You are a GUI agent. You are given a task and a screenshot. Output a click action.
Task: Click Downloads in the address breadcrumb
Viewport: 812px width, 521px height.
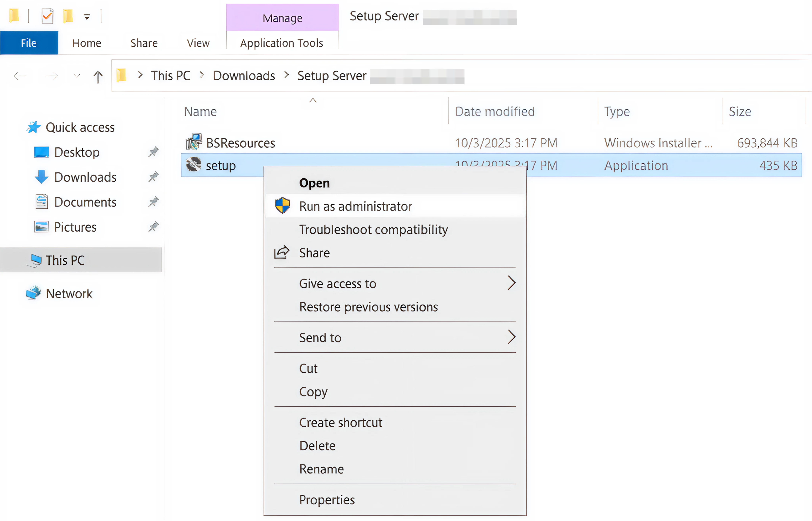click(244, 75)
